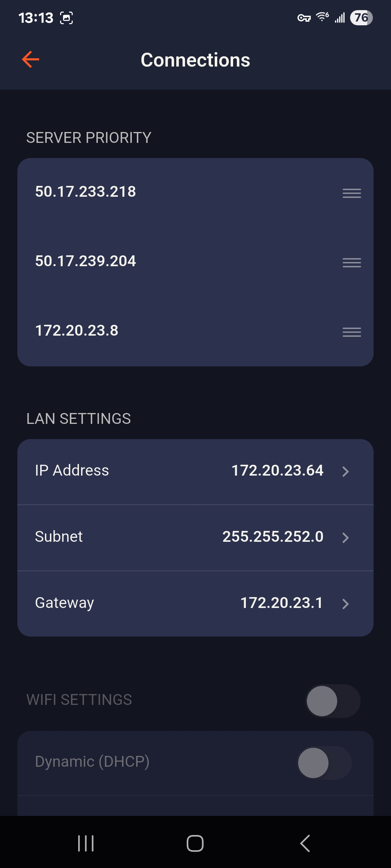Select server entry 50.17.239.204
Screen dimensions: 391x868
[85, 261]
